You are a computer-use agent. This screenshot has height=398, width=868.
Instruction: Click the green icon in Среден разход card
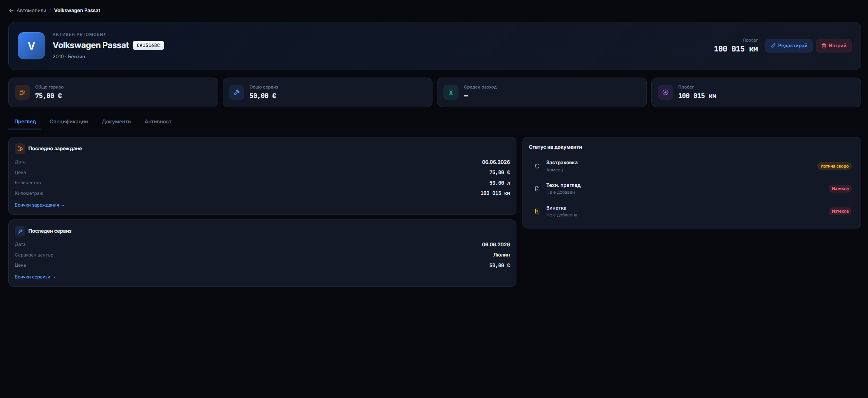click(451, 92)
